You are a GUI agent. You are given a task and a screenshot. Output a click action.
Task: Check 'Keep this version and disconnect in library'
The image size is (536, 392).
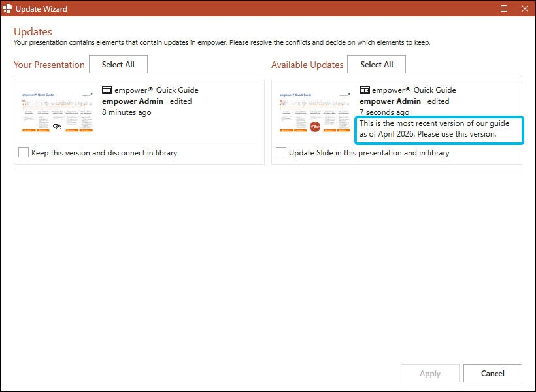tap(24, 152)
